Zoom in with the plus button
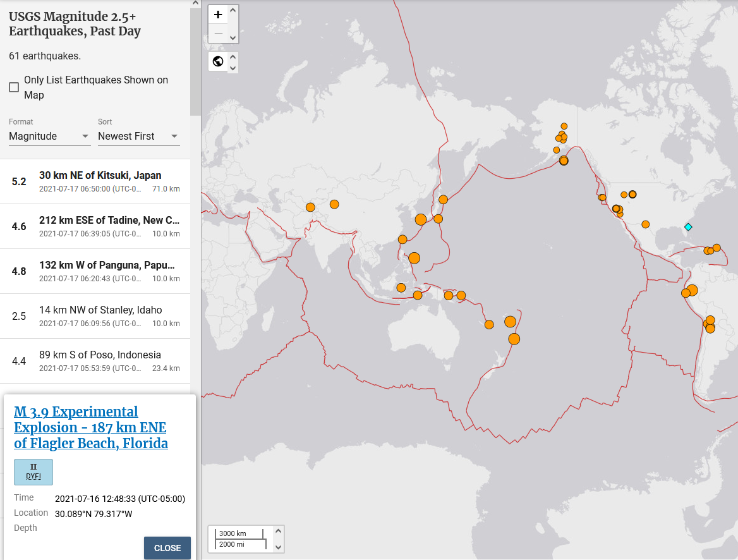This screenshot has height=560, width=738. [x=218, y=15]
